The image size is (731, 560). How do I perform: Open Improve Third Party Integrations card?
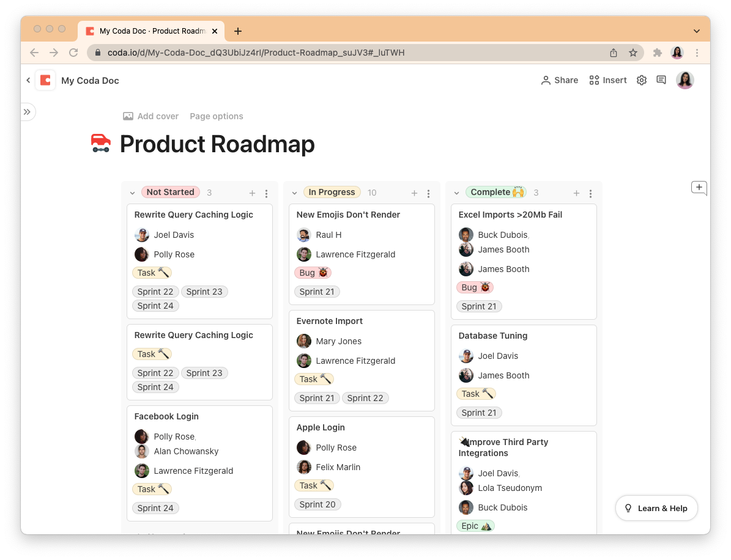click(x=524, y=482)
